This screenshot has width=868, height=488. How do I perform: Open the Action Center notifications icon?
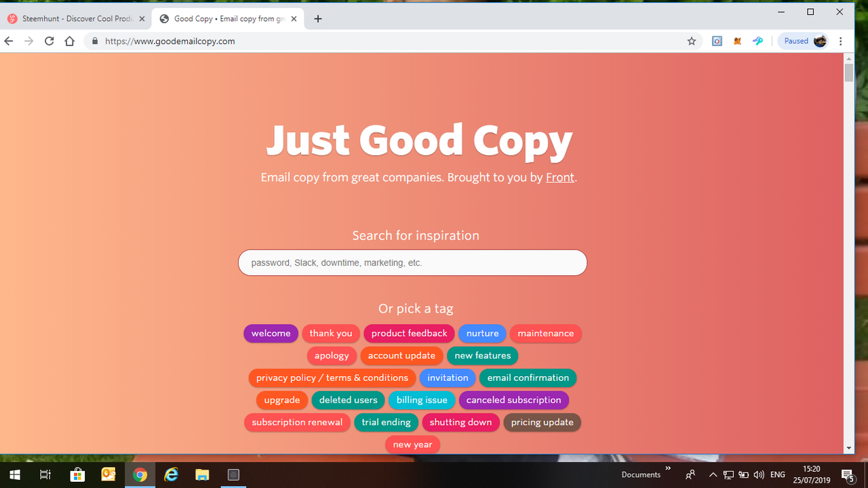[x=848, y=474]
